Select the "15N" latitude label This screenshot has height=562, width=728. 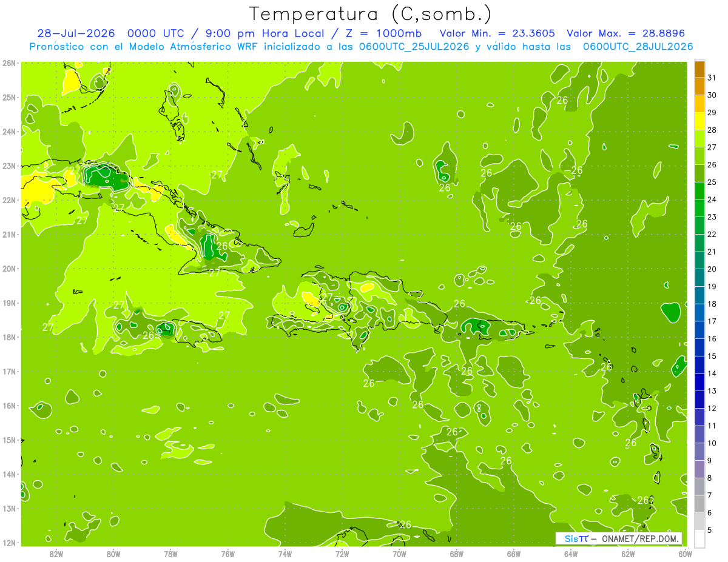[x=9, y=440]
